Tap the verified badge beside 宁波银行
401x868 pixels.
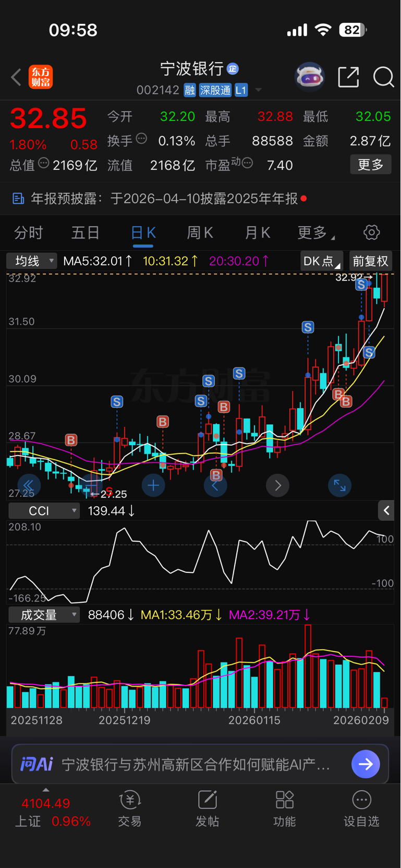pyautogui.click(x=233, y=68)
